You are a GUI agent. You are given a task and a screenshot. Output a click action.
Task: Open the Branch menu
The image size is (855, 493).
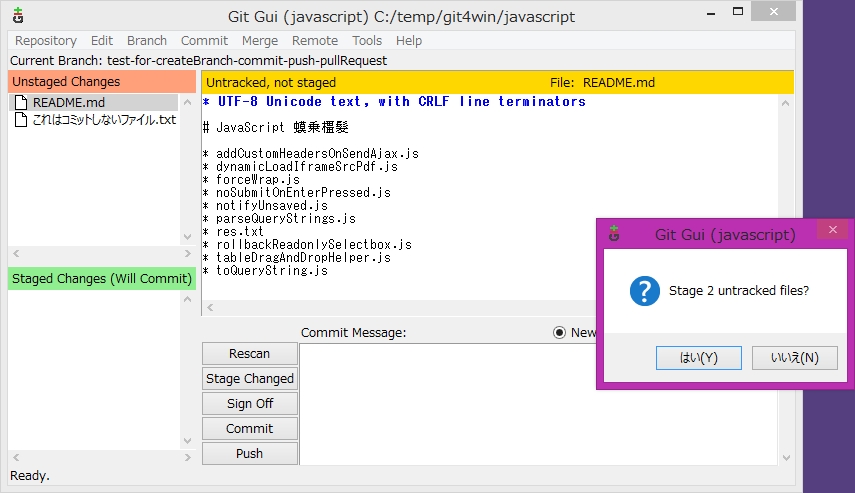tap(147, 41)
